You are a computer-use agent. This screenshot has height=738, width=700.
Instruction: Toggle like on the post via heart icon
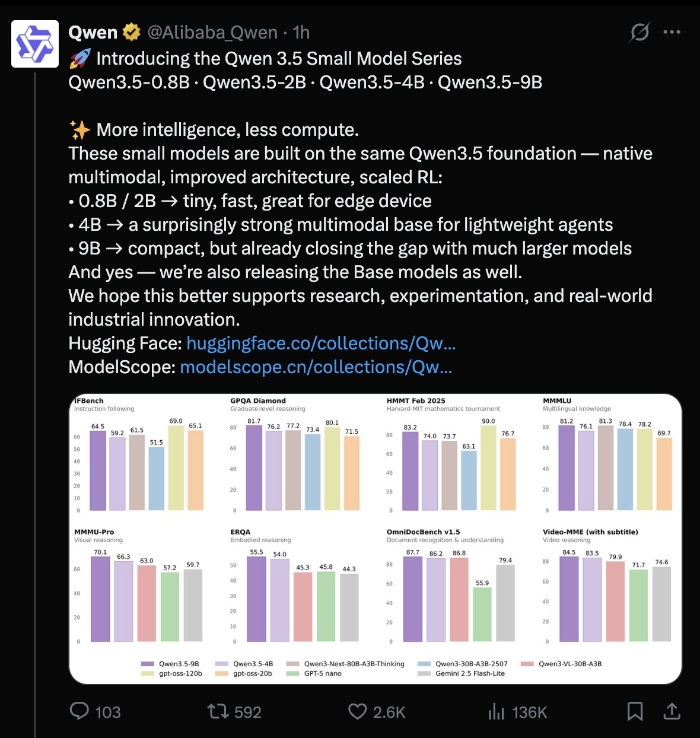pos(358,711)
